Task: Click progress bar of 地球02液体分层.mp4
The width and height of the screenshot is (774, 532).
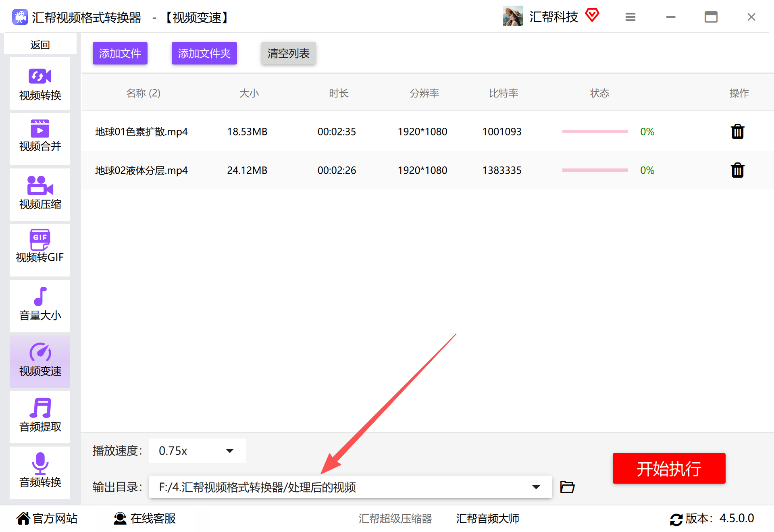Action: (595, 170)
